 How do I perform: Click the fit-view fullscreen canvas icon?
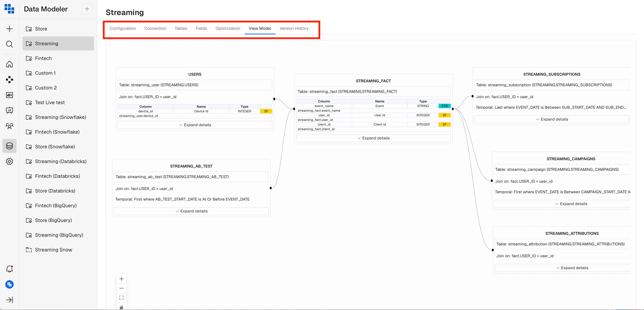coord(121,298)
